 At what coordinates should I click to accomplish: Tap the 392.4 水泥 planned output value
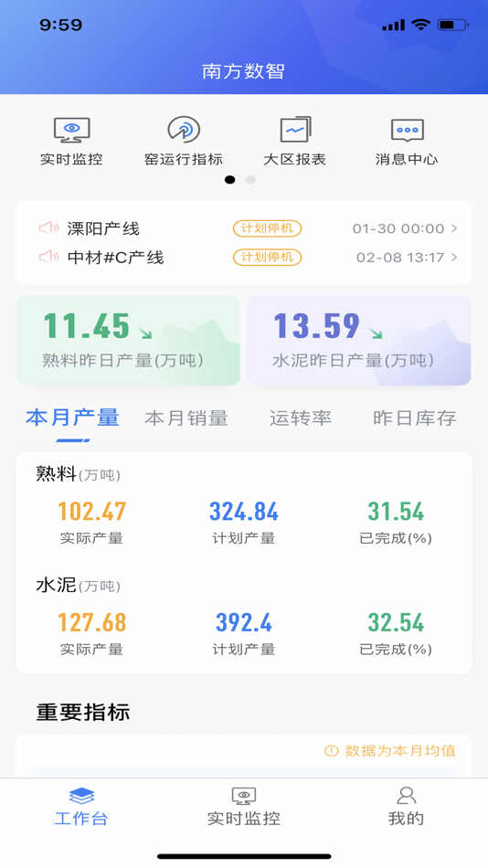pos(244,622)
